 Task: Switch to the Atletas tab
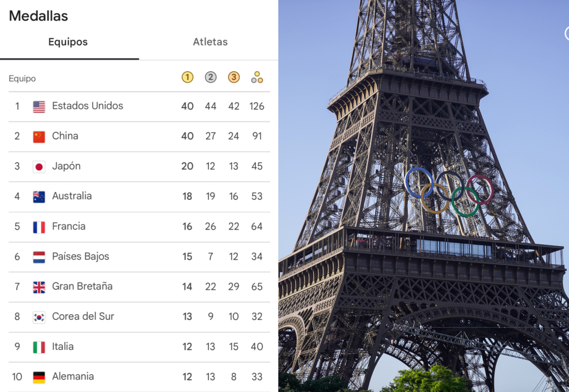[x=210, y=42]
